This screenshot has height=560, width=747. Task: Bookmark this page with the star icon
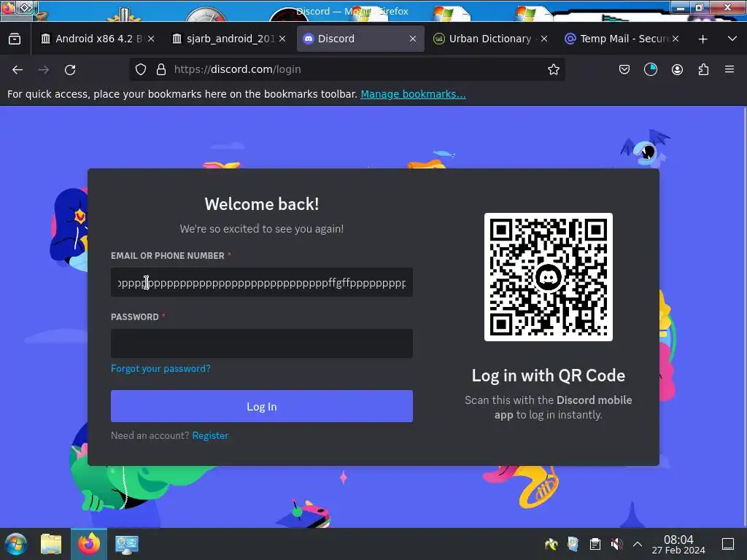click(553, 69)
